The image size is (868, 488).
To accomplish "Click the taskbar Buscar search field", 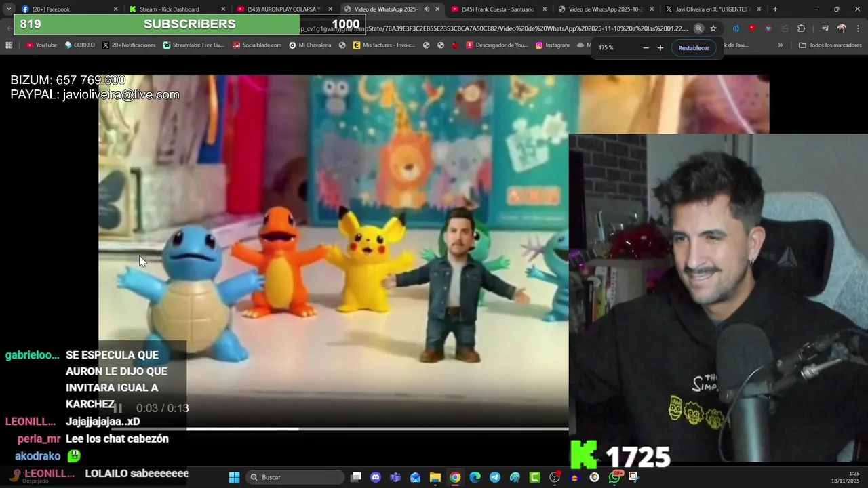I will point(294,477).
